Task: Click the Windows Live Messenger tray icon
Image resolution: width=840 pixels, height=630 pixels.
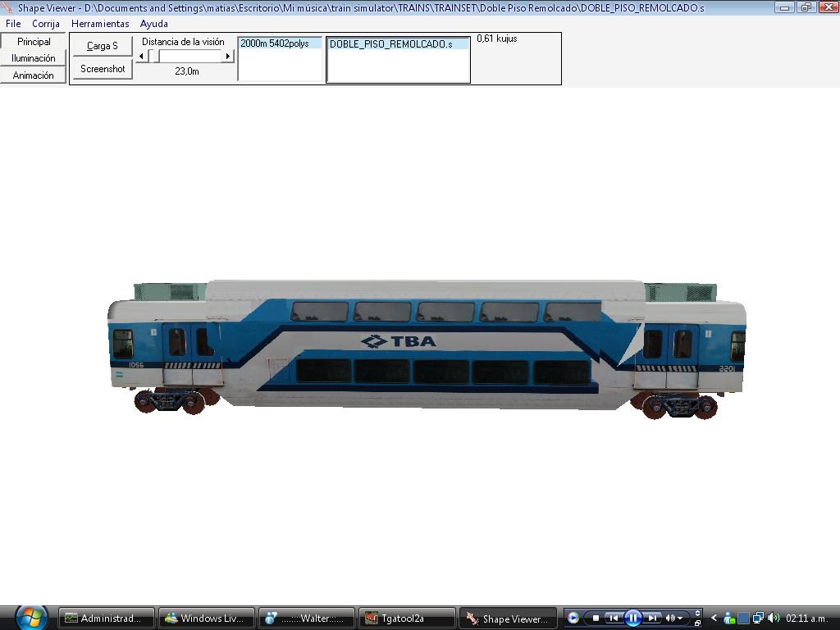Action: 729,618
